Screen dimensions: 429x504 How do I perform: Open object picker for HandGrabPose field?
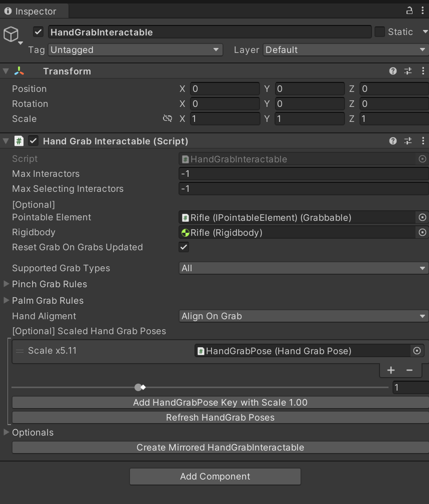tap(417, 351)
